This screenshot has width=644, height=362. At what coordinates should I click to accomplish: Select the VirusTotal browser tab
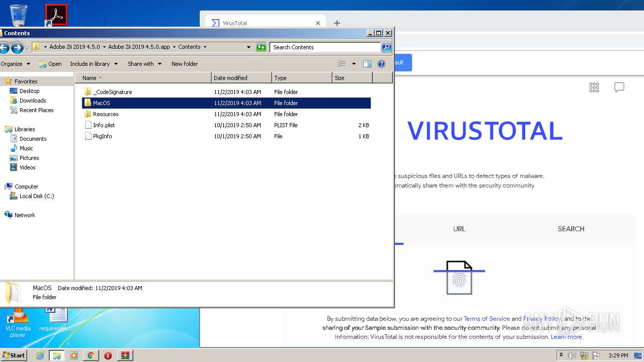[265, 23]
